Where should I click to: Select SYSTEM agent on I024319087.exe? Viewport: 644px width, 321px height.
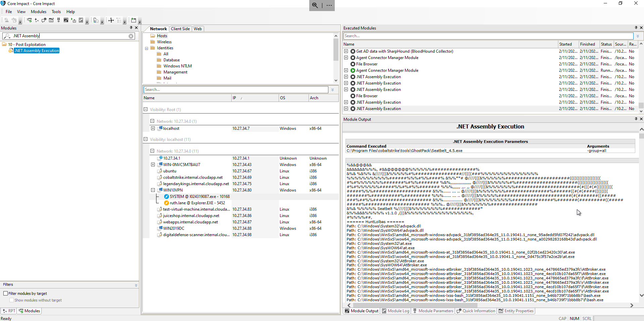tap(199, 197)
